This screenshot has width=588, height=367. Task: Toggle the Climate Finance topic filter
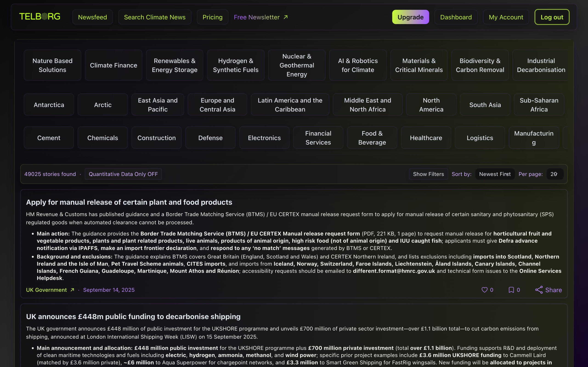[x=113, y=65]
